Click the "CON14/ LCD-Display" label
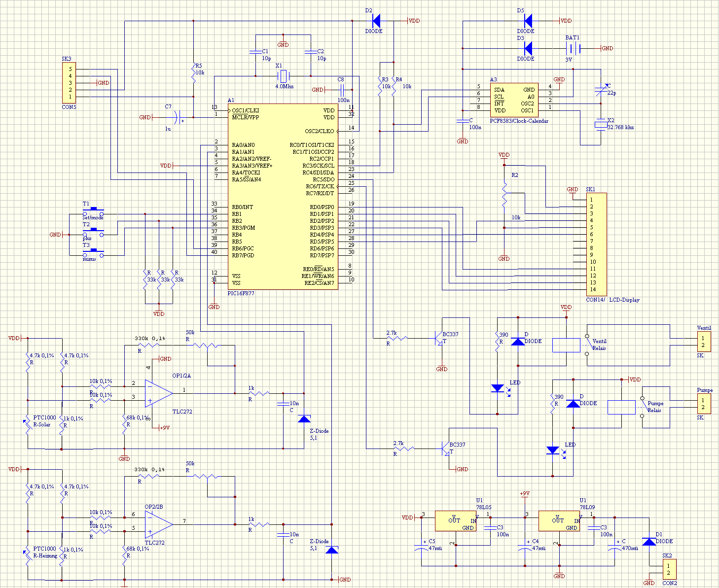This screenshot has height=588, width=719. click(612, 300)
